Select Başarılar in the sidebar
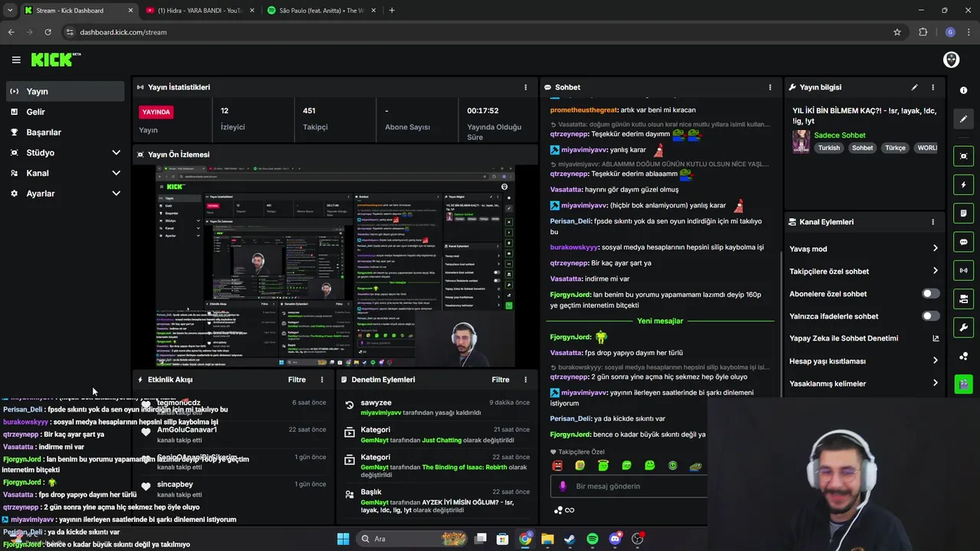 coord(65,132)
